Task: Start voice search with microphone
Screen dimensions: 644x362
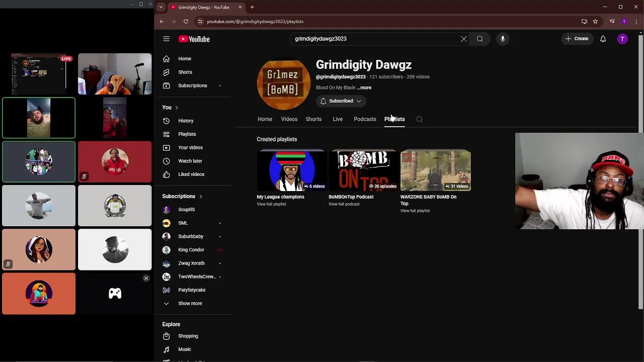Action: click(503, 39)
